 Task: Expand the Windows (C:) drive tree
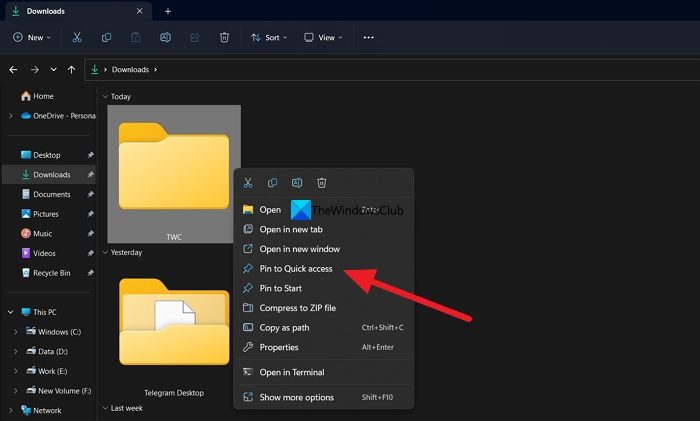point(14,332)
